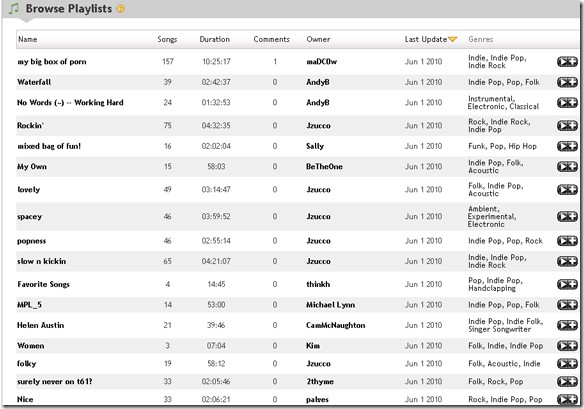Image resolution: width=584 pixels, height=409 pixels.
Task: Click the help icon beside Browse Playlists
Action: tap(121, 9)
